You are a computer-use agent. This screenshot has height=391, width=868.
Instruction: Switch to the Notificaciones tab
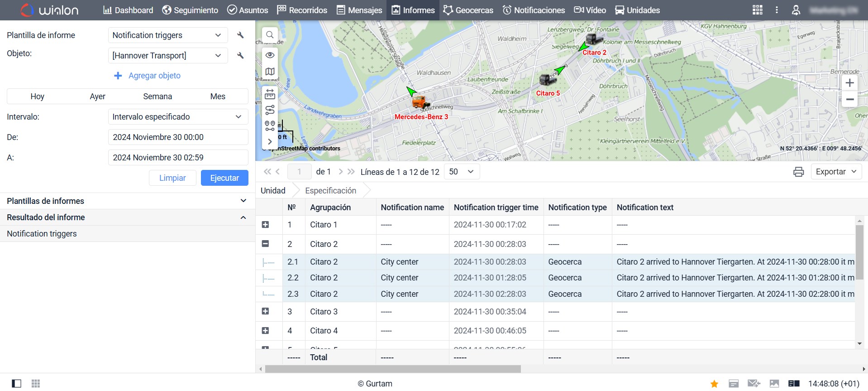click(x=534, y=10)
